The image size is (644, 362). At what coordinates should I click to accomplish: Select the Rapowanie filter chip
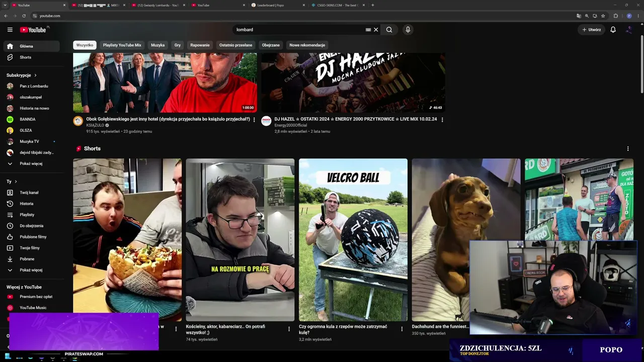200,45
